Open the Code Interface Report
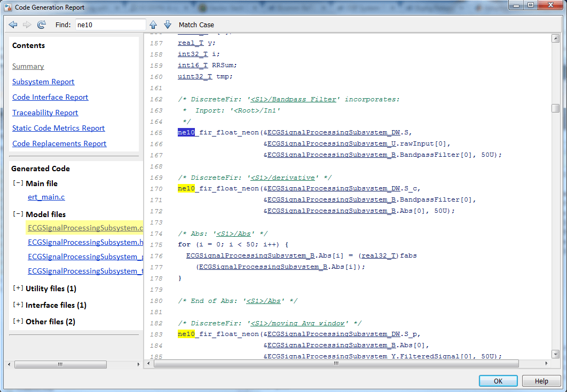567x392 pixels. [50, 97]
